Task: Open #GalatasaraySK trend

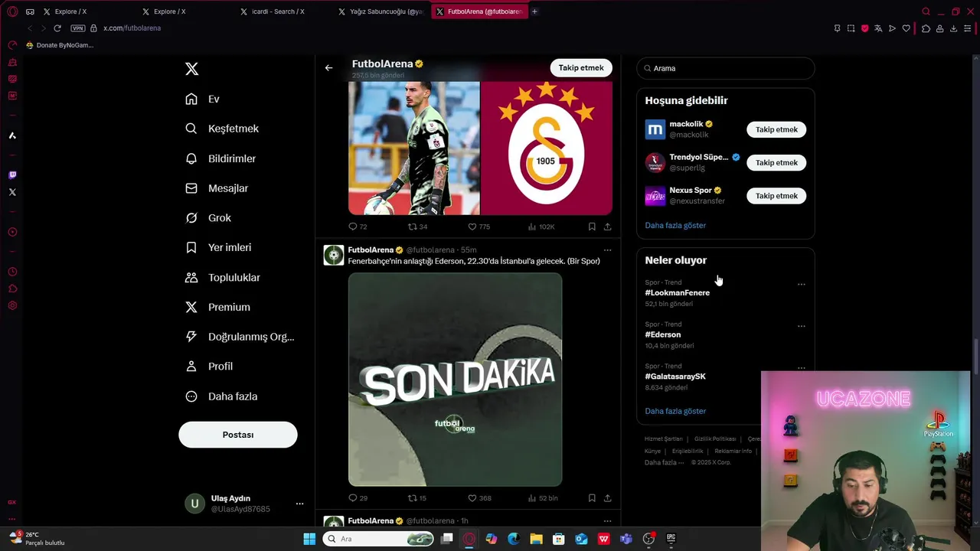Action: pos(675,377)
